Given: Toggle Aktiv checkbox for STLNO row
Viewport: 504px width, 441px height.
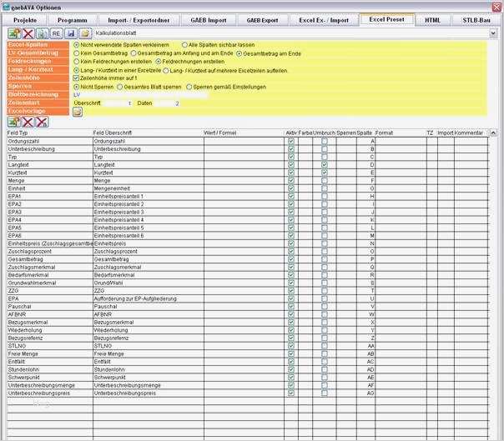Looking at the screenshot, I should tap(291, 346).
